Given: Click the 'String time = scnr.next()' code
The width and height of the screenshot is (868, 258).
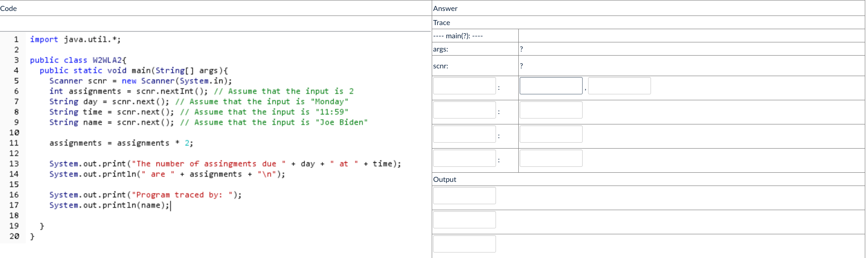Looking at the screenshot, I should click(x=112, y=112).
